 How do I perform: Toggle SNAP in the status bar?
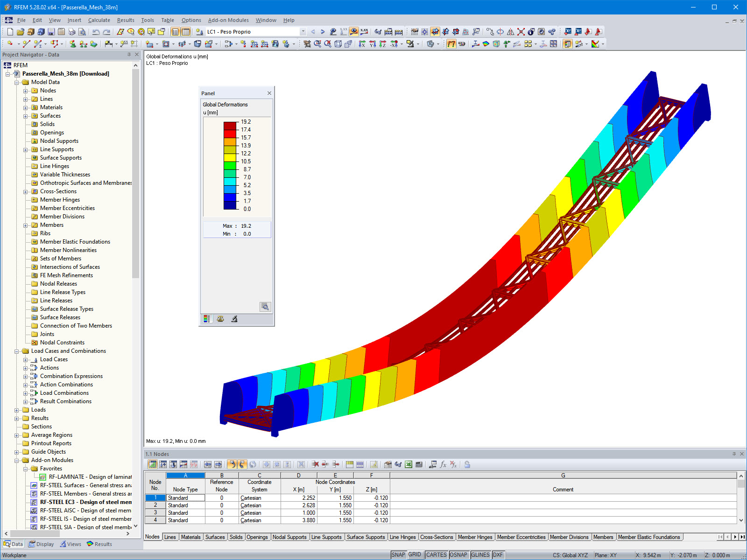pos(398,555)
